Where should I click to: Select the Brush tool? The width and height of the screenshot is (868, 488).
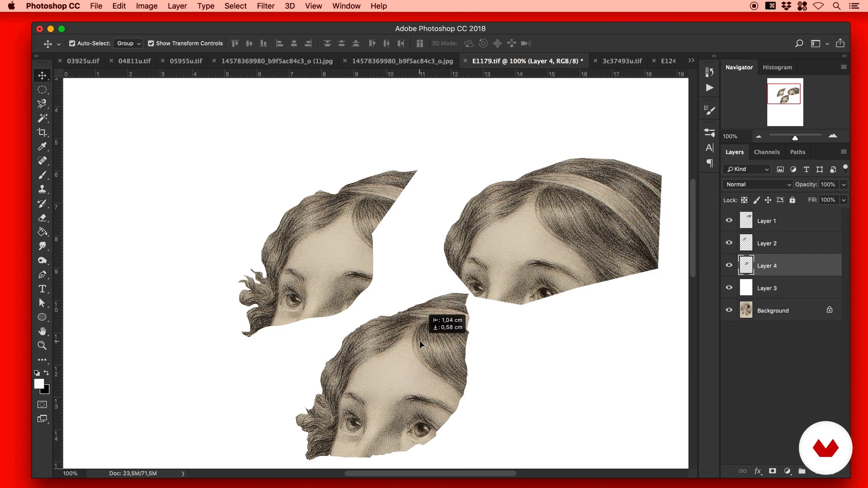[x=42, y=175]
